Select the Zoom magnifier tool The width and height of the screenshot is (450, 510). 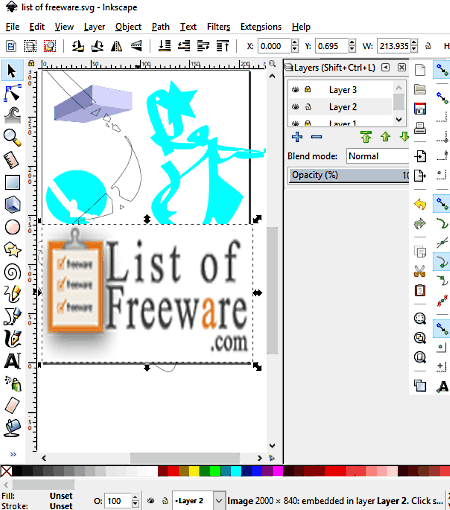pos(12,137)
